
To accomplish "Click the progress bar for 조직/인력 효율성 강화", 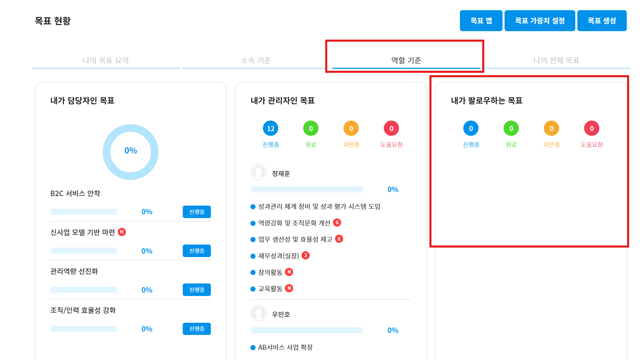I will point(84,329).
